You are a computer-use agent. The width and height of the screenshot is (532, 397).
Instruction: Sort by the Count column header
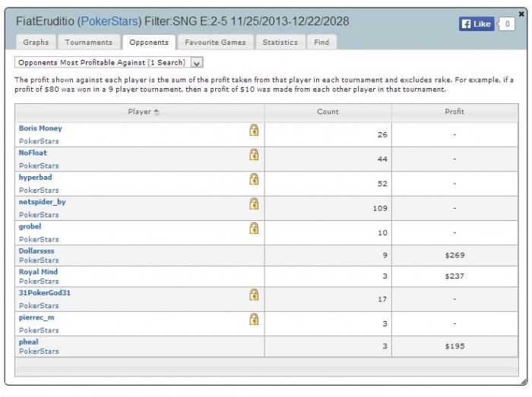click(x=328, y=112)
